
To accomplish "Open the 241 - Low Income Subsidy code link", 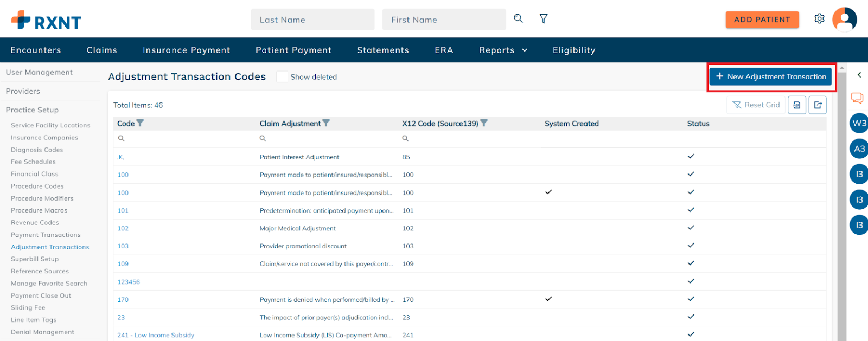I will click(x=156, y=335).
